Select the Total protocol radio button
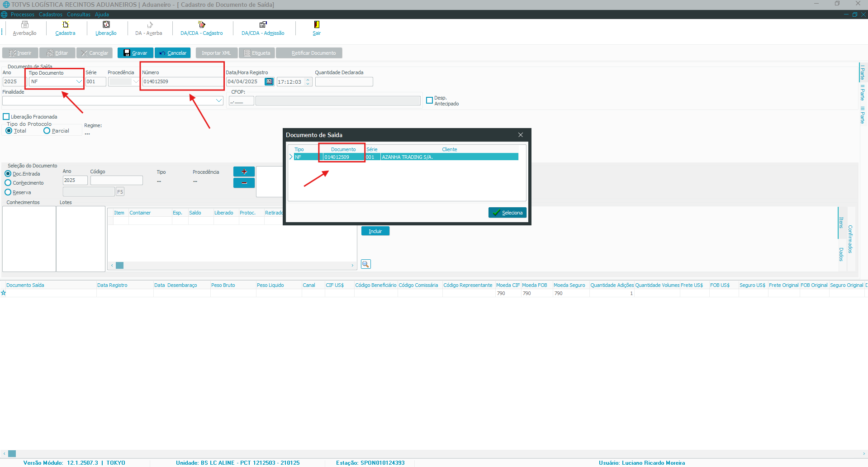This screenshot has width=868, height=467. (9, 131)
